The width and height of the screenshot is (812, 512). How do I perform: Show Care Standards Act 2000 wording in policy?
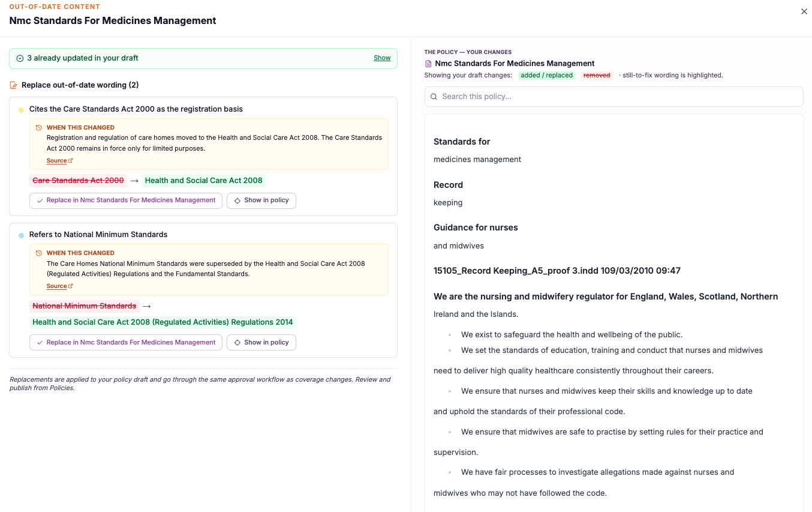[x=261, y=200]
